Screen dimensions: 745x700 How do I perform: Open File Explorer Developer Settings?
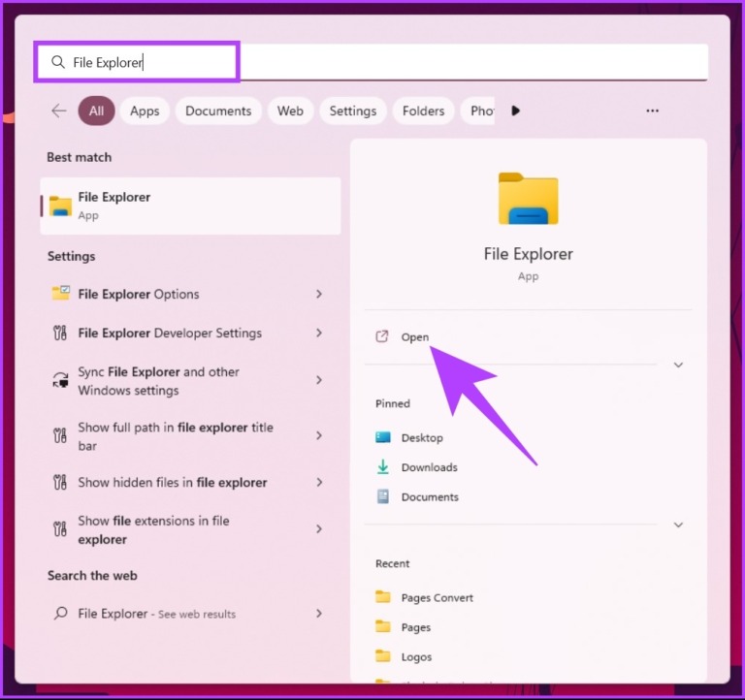pos(188,333)
